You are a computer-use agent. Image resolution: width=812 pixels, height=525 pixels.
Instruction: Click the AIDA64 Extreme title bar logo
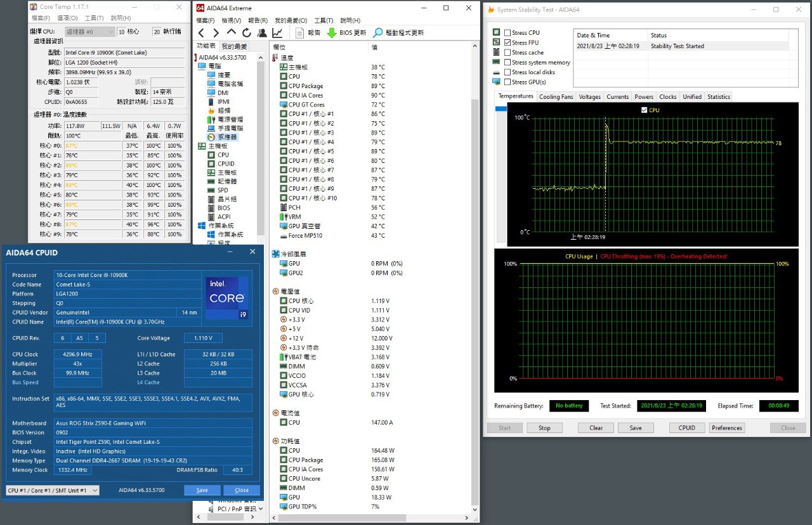[x=200, y=8]
